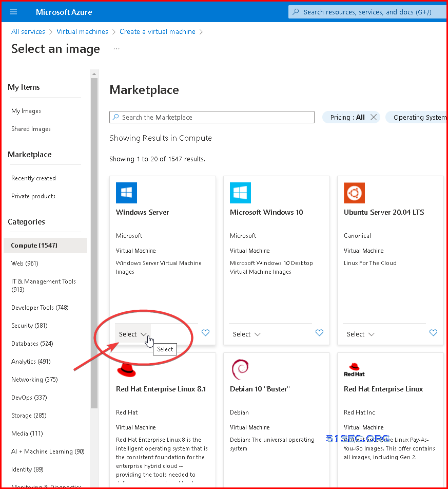The width and height of the screenshot is (448, 489).
Task: Click the Red Hat Inc logo
Action: 354,370
